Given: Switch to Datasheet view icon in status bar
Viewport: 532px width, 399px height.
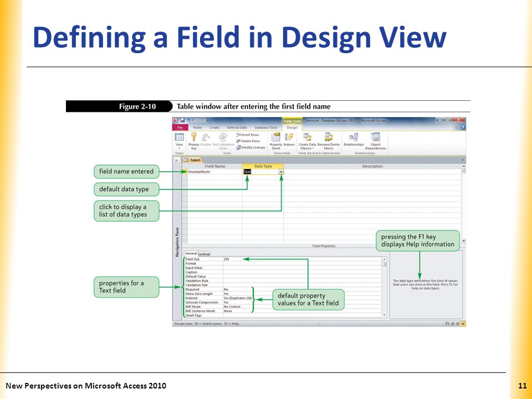Looking at the screenshot, I should [x=448, y=324].
